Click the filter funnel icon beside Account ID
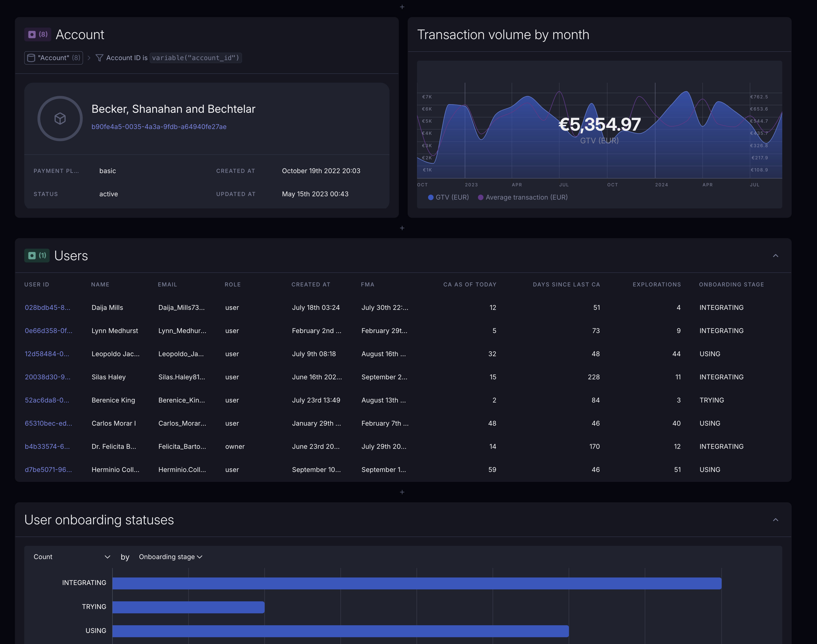The height and width of the screenshot is (644, 817). click(99, 58)
